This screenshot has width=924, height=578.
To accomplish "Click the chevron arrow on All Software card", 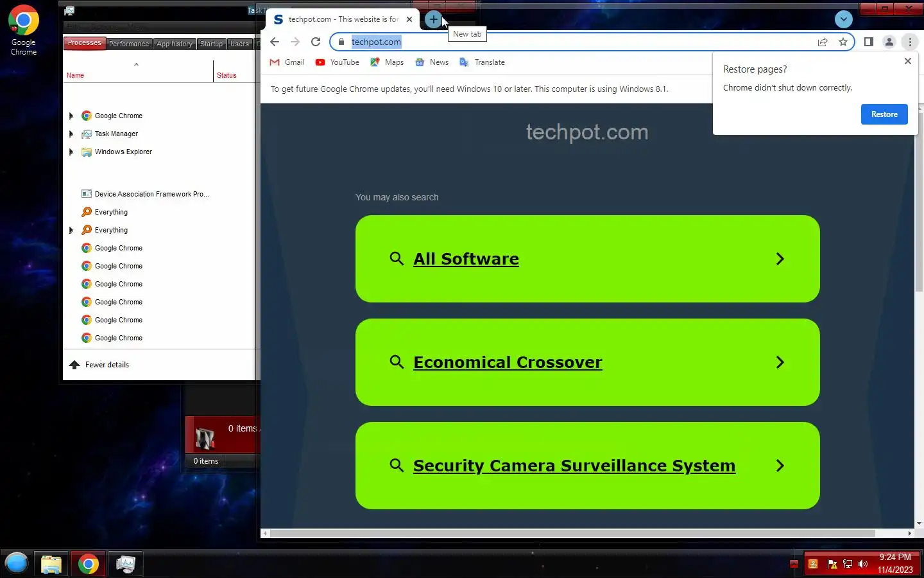I will click(x=780, y=259).
